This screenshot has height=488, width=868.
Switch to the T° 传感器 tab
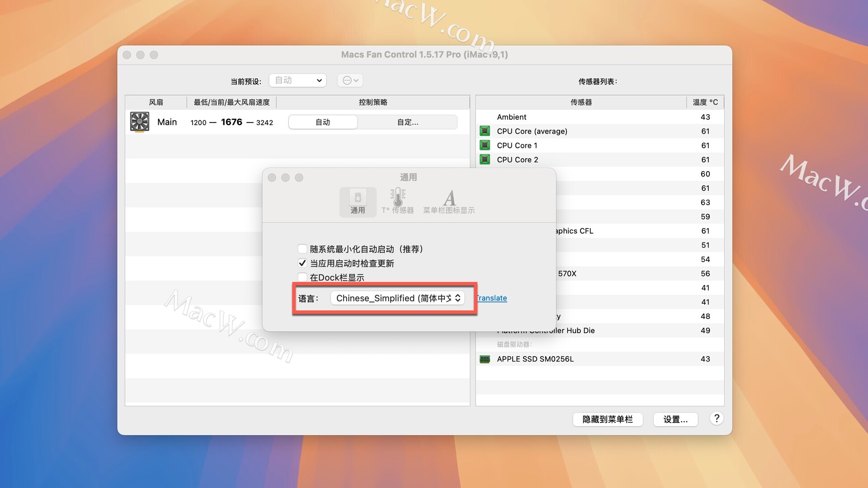[x=397, y=202]
